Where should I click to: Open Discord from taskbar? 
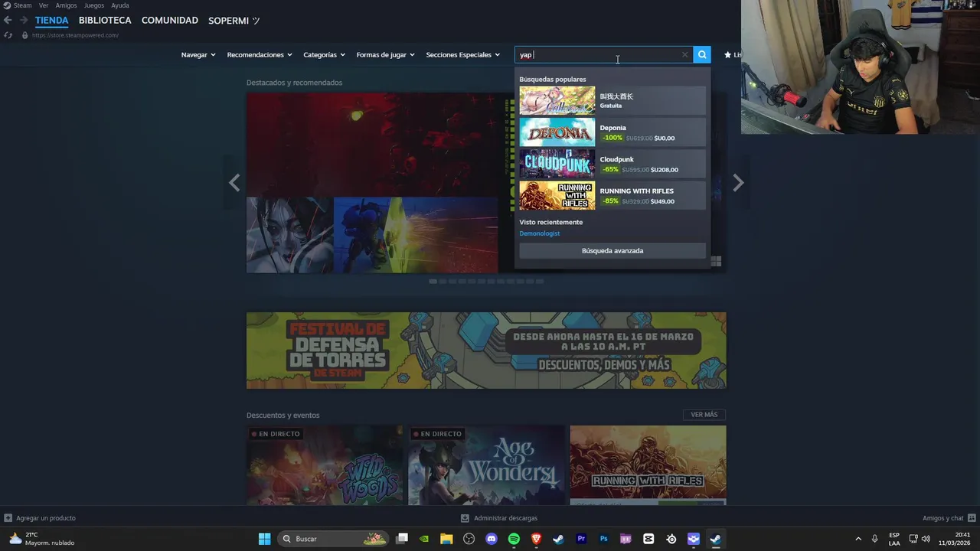[492, 539]
